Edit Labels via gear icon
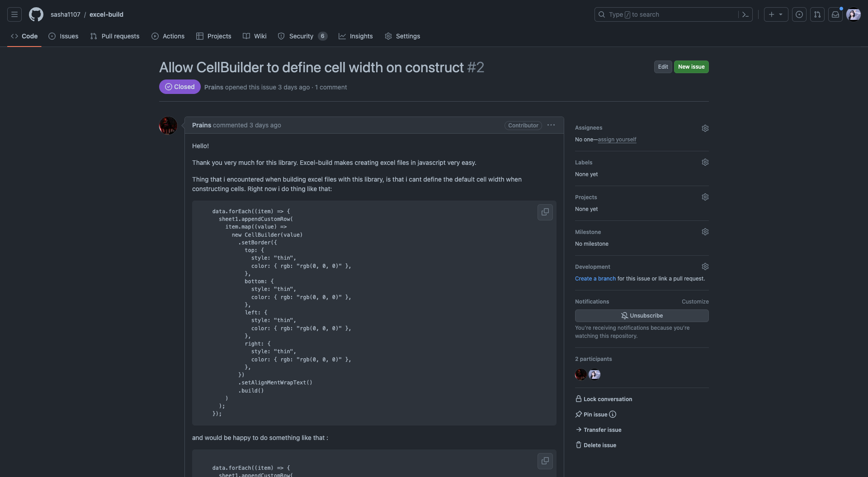868x477 pixels. click(x=705, y=162)
